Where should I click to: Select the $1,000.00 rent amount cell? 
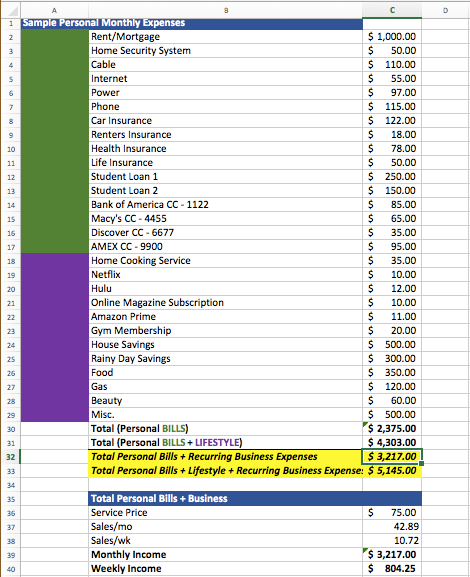pos(392,36)
